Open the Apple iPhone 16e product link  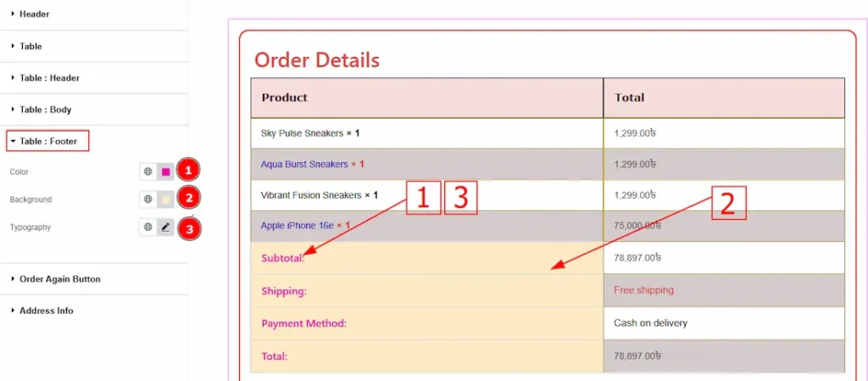coord(298,226)
